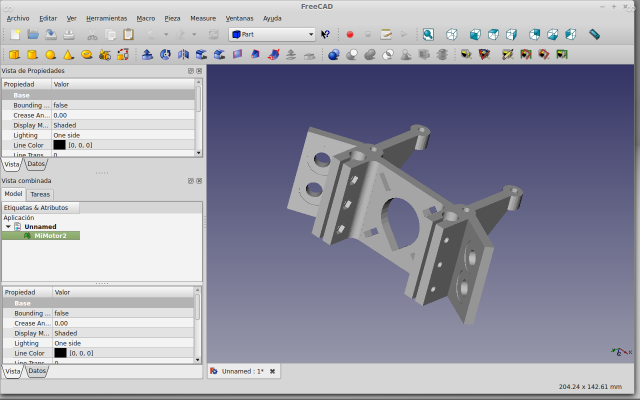Open the Archivo menu
Viewport: 640px width, 400px height.
(x=18, y=18)
